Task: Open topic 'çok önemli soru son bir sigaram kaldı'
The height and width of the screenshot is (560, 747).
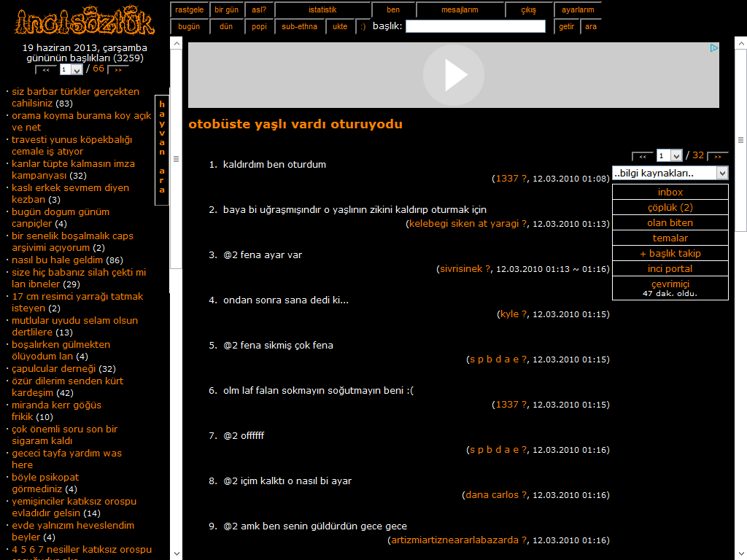Action: point(64,435)
